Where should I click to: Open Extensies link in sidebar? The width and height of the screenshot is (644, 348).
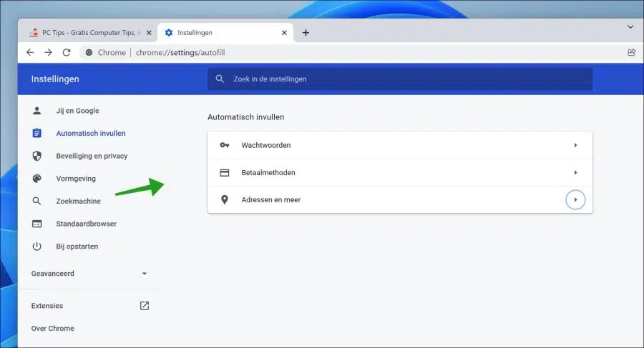tap(47, 306)
